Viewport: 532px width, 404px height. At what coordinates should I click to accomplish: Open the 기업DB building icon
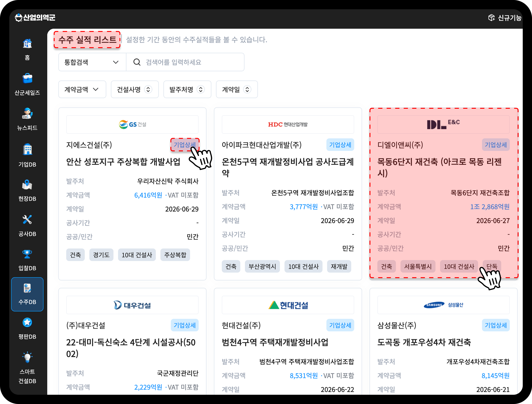(x=27, y=149)
